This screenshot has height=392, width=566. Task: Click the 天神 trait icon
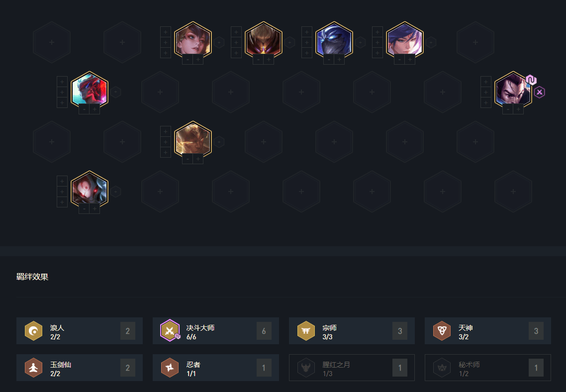coord(442,331)
